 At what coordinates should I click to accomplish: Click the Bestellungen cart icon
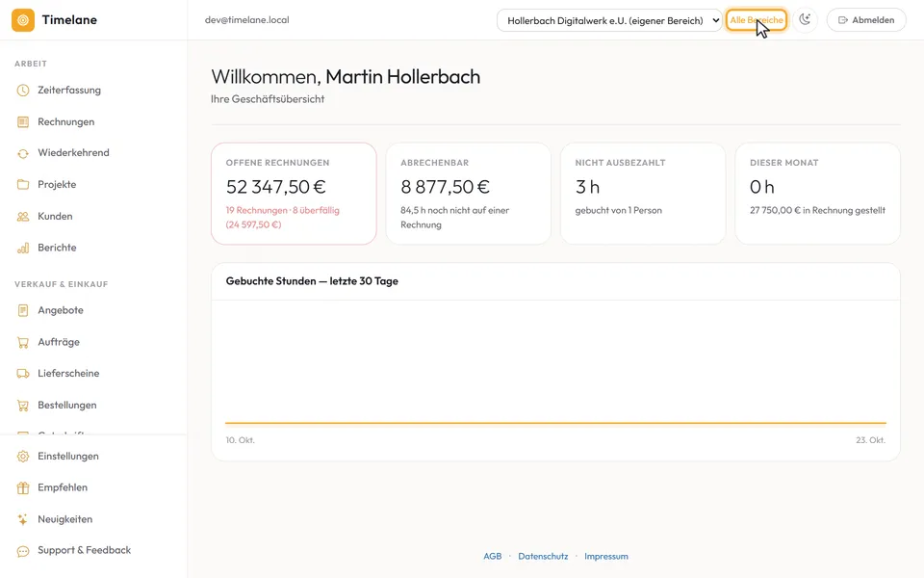(x=23, y=406)
